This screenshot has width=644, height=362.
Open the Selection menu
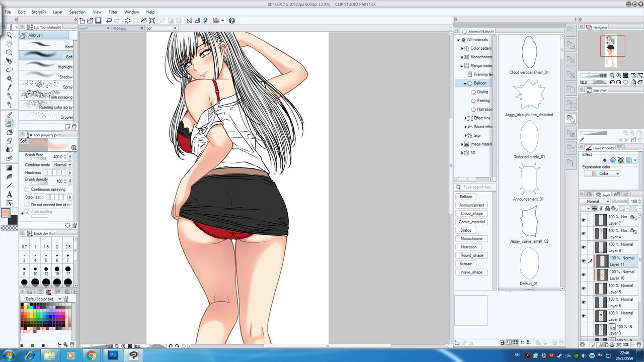[77, 12]
